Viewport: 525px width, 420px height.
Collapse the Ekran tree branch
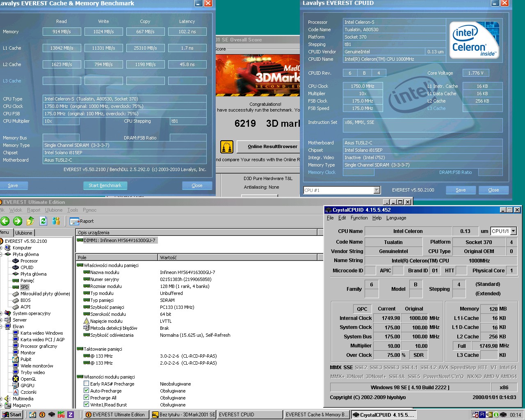tap(1, 326)
